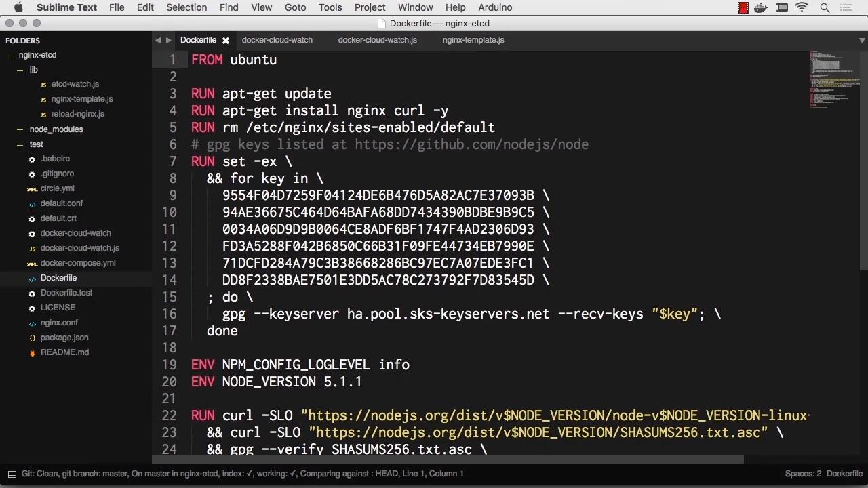868x488 pixels.
Task: Open the Arduino menu
Action: click(x=495, y=7)
